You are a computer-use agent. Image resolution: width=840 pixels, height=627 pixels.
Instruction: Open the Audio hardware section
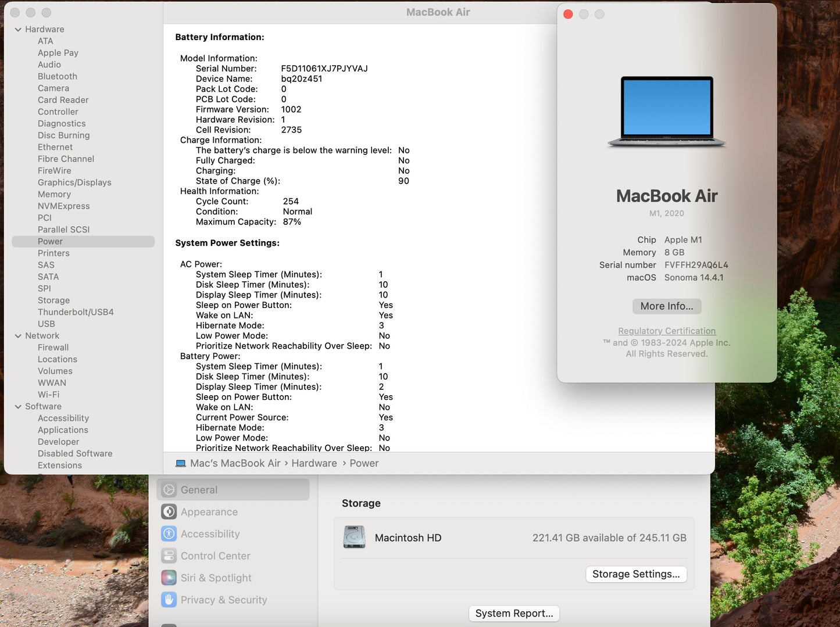tap(49, 65)
